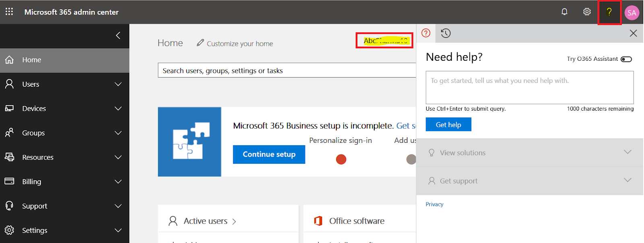
Task: Click the Settings gear in sidebar
Action: click(x=9, y=230)
